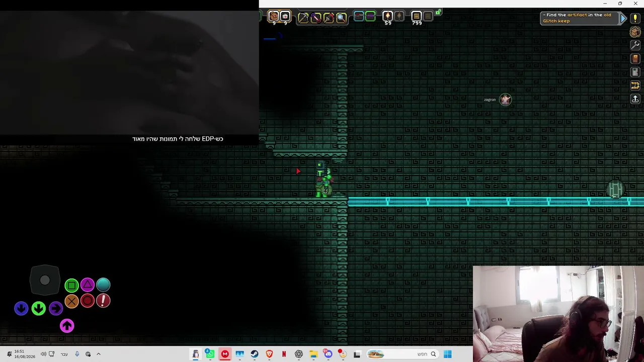The width and height of the screenshot is (644, 362).
Task: Open the inventory bag icon
Action: click(635, 32)
